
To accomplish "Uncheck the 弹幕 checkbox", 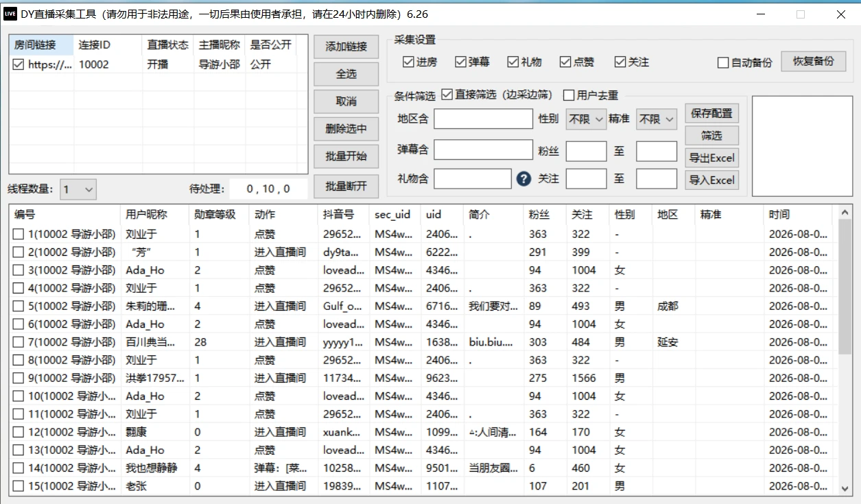I will pyautogui.click(x=460, y=62).
